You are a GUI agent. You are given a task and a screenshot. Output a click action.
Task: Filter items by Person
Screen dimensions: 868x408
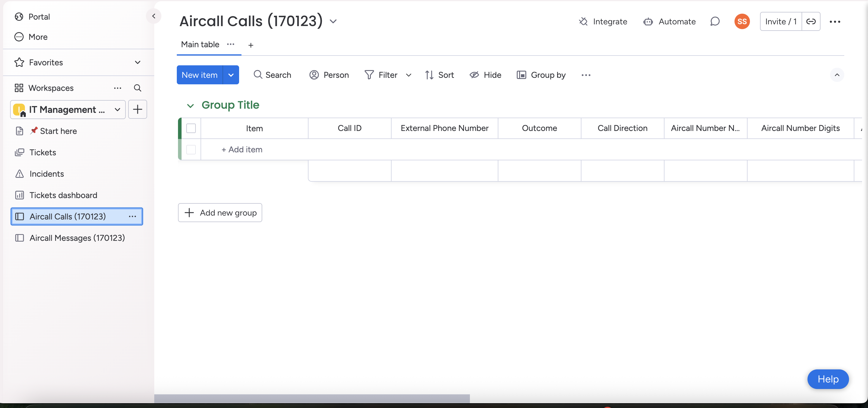pyautogui.click(x=329, y=75)
